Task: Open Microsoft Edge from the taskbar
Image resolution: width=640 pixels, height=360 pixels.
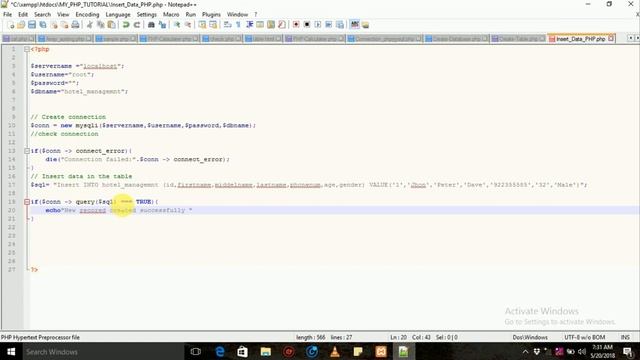Action: [220, 351]
